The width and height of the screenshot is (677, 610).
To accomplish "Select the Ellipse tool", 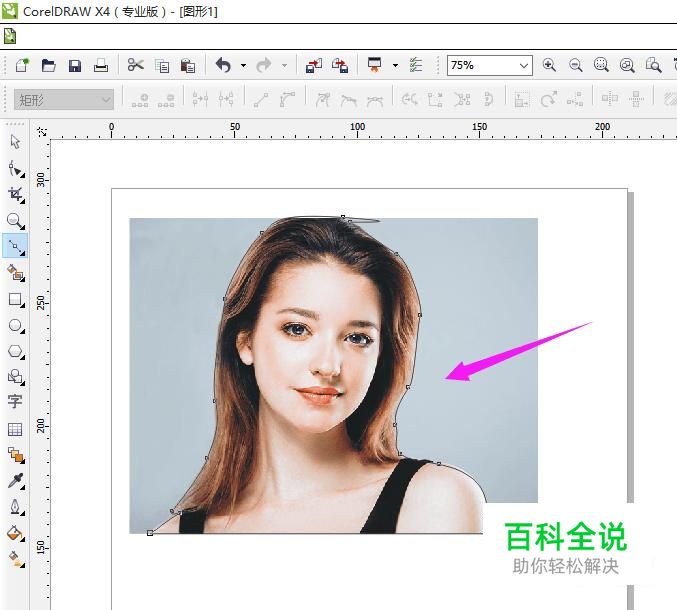I will [16, 326].
